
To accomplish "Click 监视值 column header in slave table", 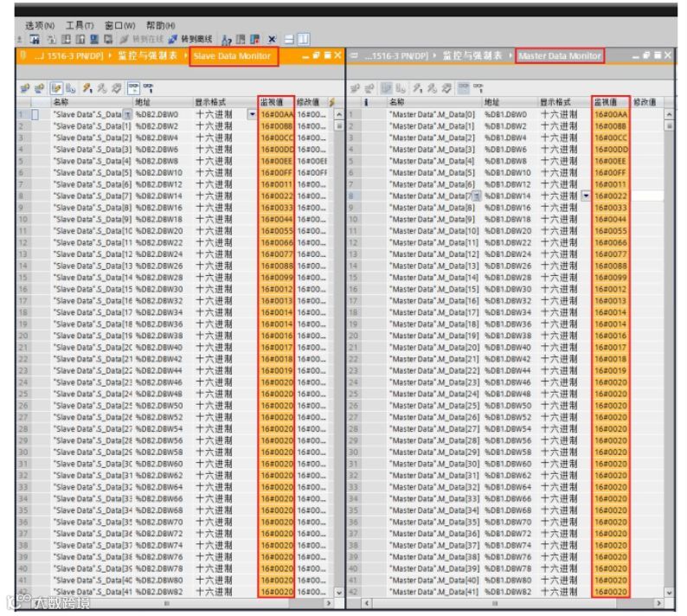I will (275, 102).
